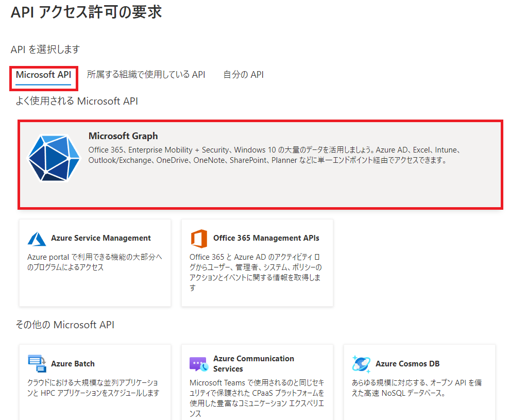
Task: Select the Azure Service Management card title
Action: point(101,238)
